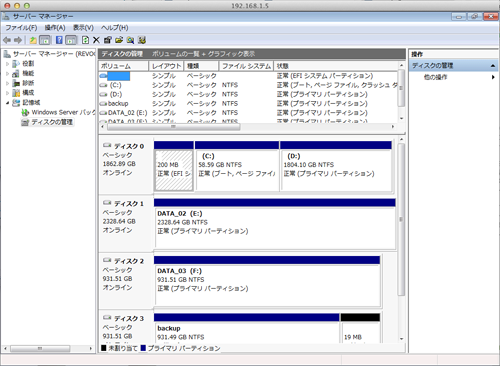Select the ディスク 0 disk label
Viewport: 500px width, 366px height.
[129, 146]
